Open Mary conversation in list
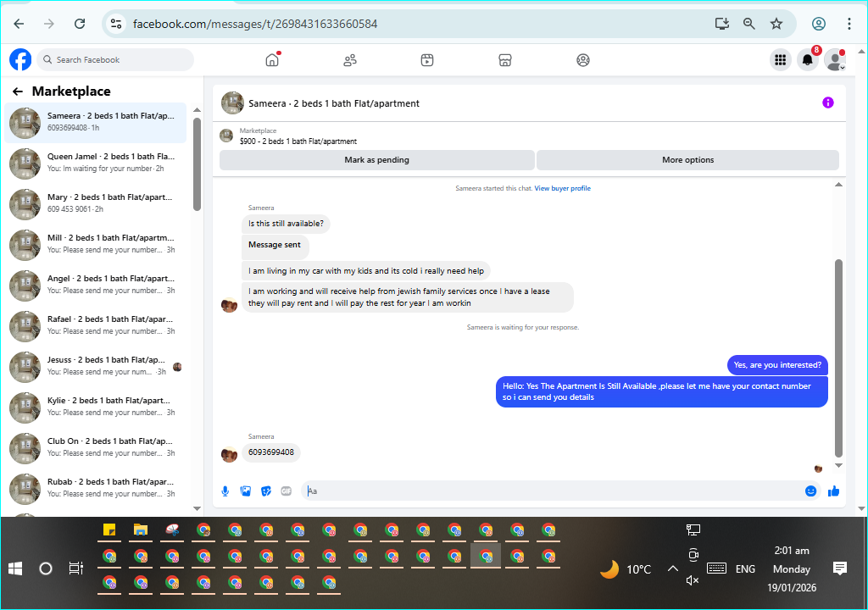This screenshot has height=610, width=868. (x=96, y=203)
